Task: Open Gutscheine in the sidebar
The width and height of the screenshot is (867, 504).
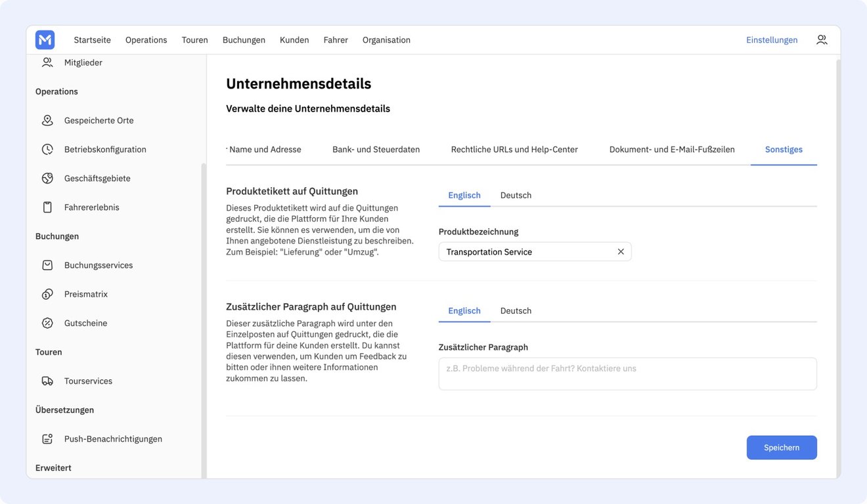Action: point(86,323)
